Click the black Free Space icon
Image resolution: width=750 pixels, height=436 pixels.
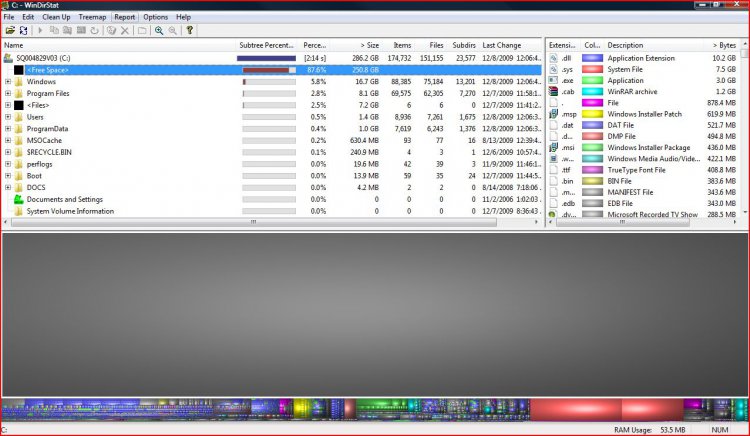19,70
